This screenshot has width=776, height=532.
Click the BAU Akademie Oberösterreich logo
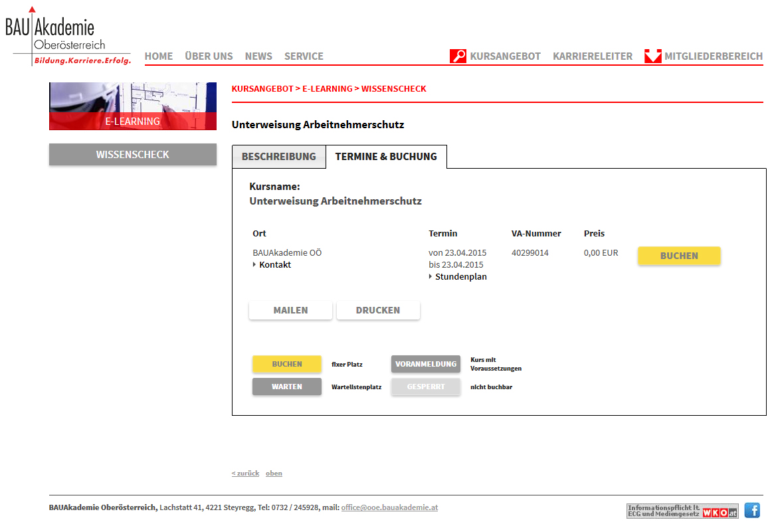click(68, 36)
